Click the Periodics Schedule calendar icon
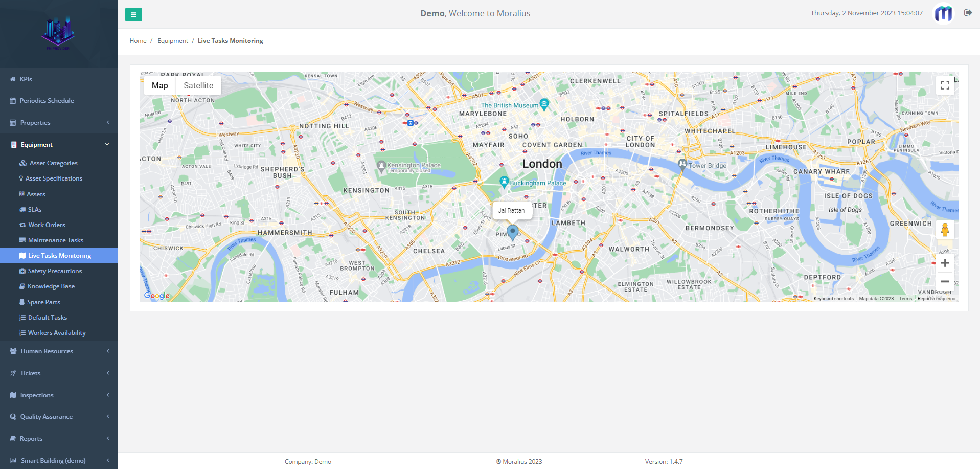Viewport: 980px width, 469px height. (13, 101)
